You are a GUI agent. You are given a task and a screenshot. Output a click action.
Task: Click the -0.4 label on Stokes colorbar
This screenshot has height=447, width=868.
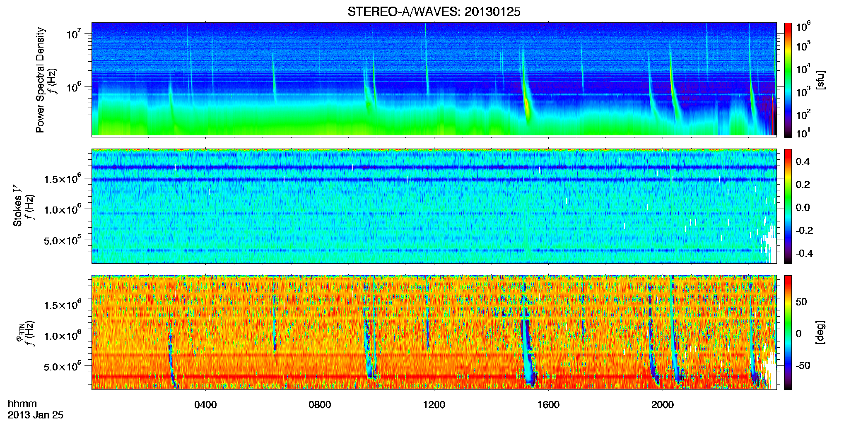point(804,253)
